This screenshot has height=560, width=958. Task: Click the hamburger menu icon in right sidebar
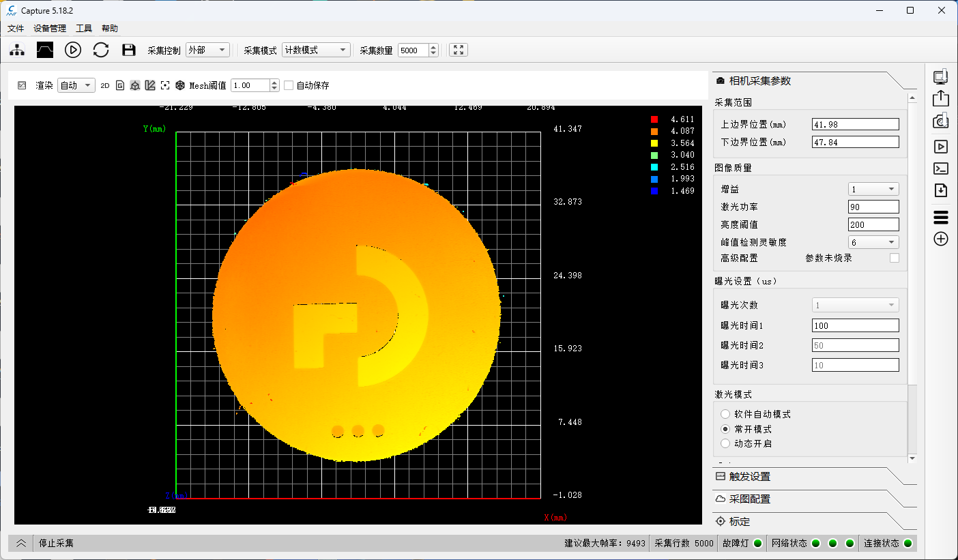[x=941, y=217]
